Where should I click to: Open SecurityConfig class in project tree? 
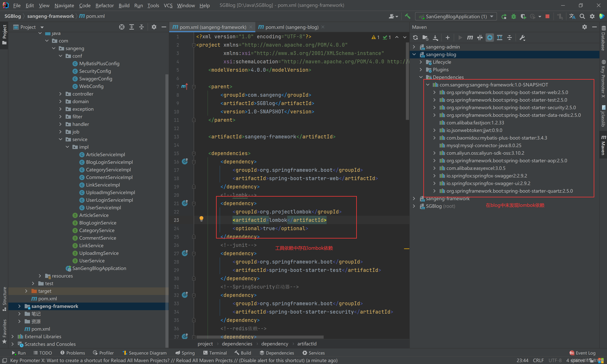coord(95,71)
